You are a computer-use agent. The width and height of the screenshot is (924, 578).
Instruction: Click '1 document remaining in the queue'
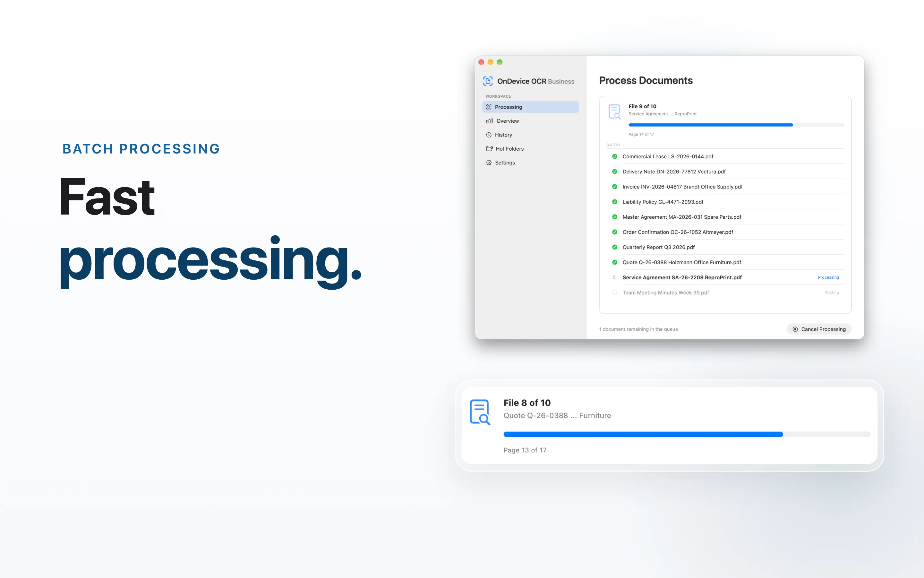(x=638, y=329)
